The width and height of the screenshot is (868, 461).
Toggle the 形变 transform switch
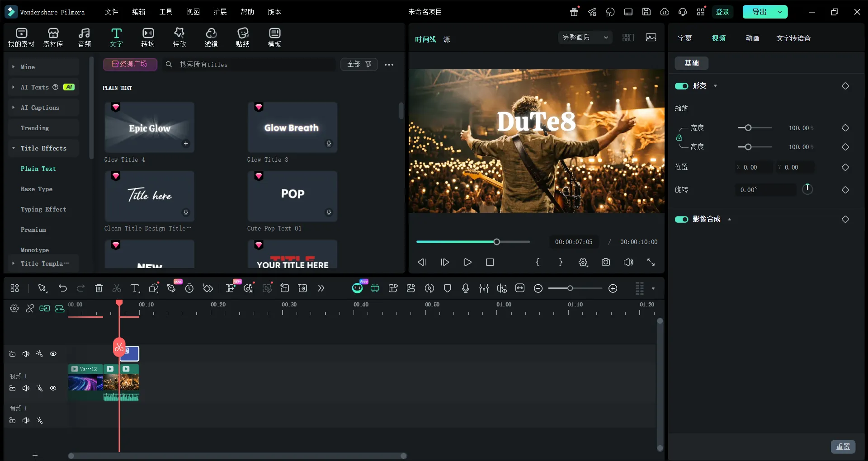tap(681, 86)
